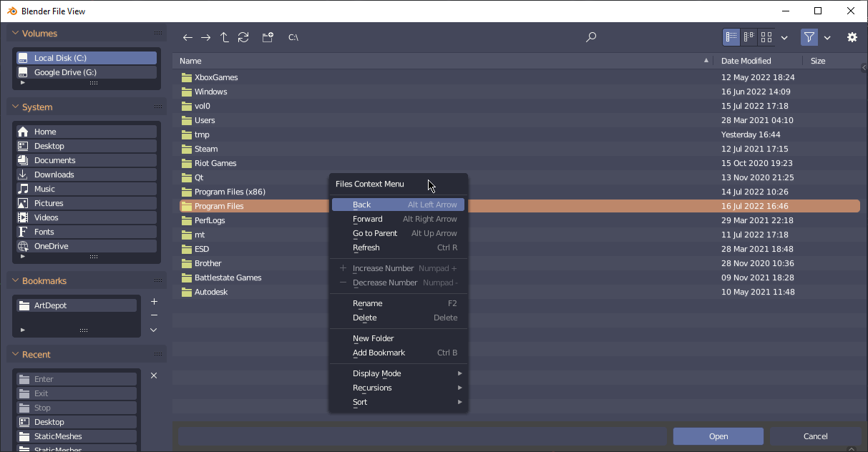Create a new folder via toolbar icon
The height and width of the screenshot is (452, 868).
coord(268,37)
